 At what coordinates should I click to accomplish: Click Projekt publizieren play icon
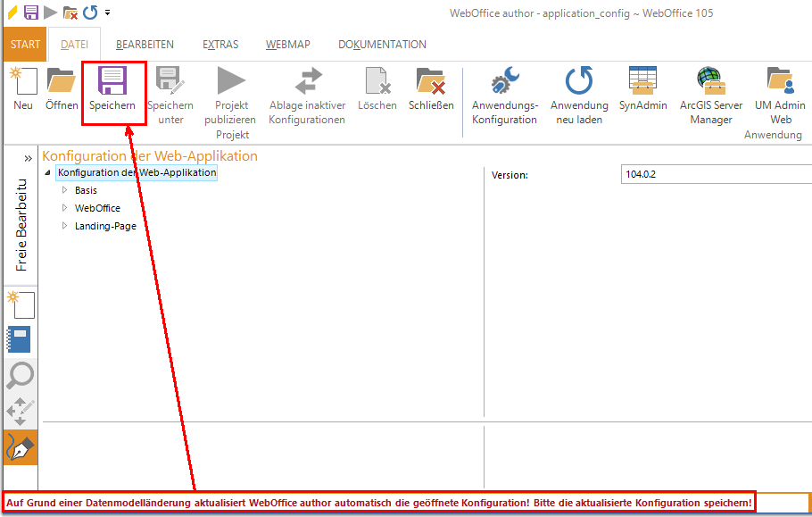tap(231, 81)
